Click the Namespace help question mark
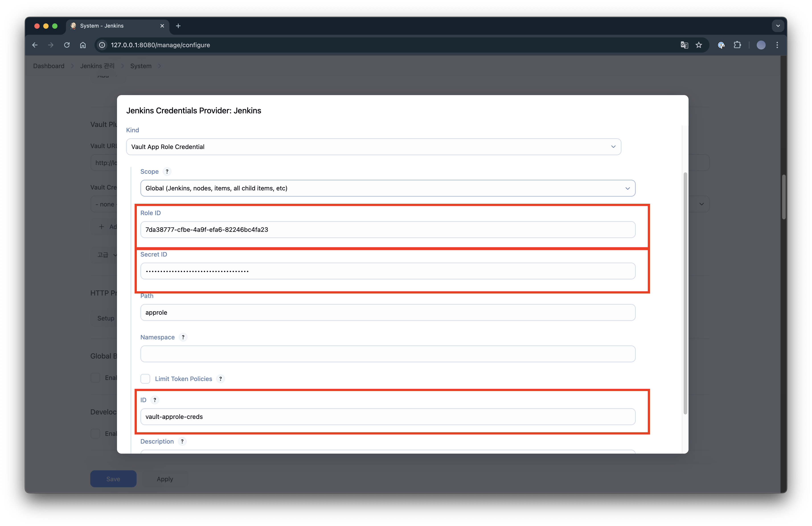The height and width of the screenshot is (526, 812). pos(183,337)
